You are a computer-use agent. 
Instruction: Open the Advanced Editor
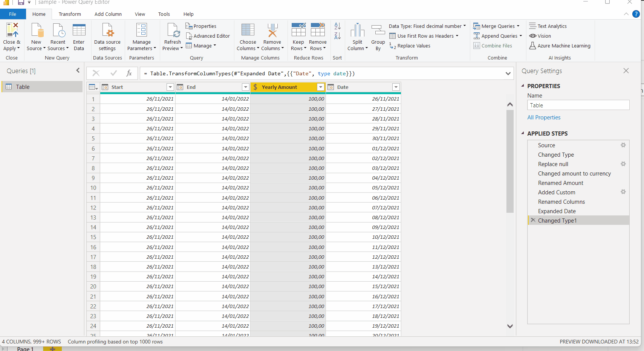point(208,36)
